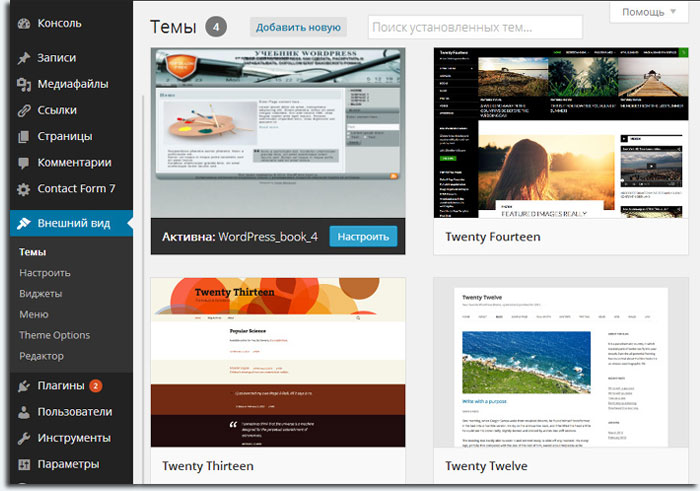
Task: Expand the Помощь help dropdown
Action: coord(649,12)
